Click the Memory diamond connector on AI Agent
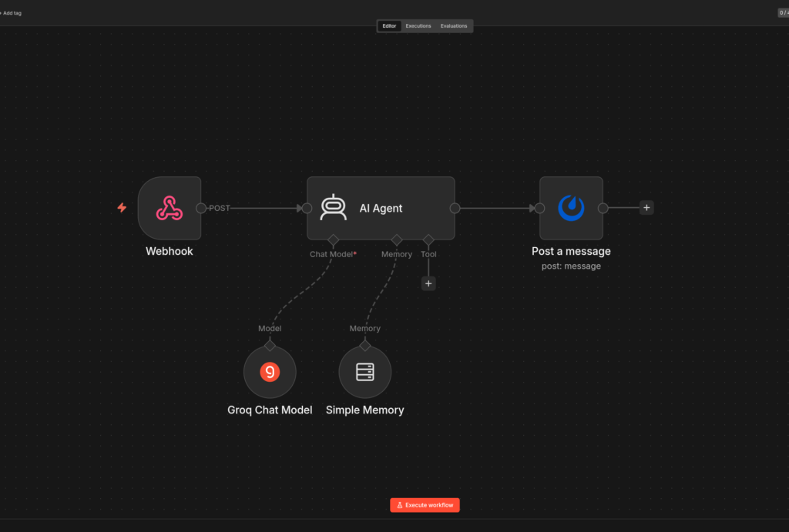The image size is (789, 532). point(397,240)
